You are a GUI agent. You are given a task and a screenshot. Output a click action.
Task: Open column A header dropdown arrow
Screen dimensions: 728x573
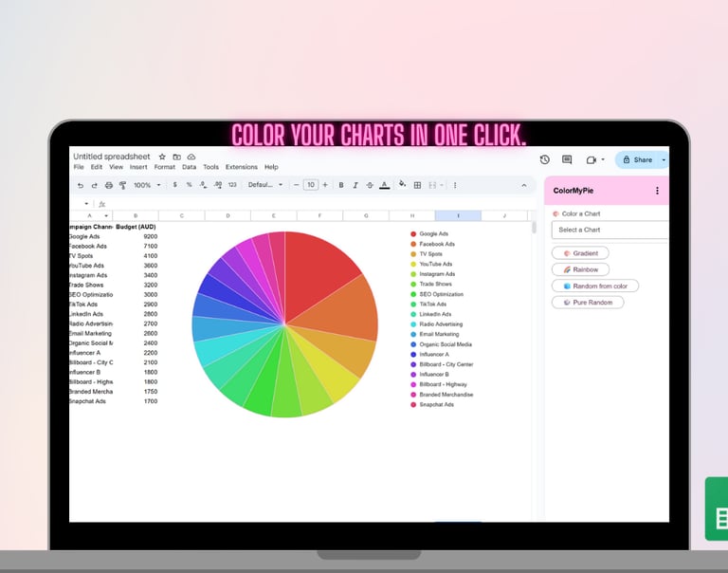[x=106, y=215]
